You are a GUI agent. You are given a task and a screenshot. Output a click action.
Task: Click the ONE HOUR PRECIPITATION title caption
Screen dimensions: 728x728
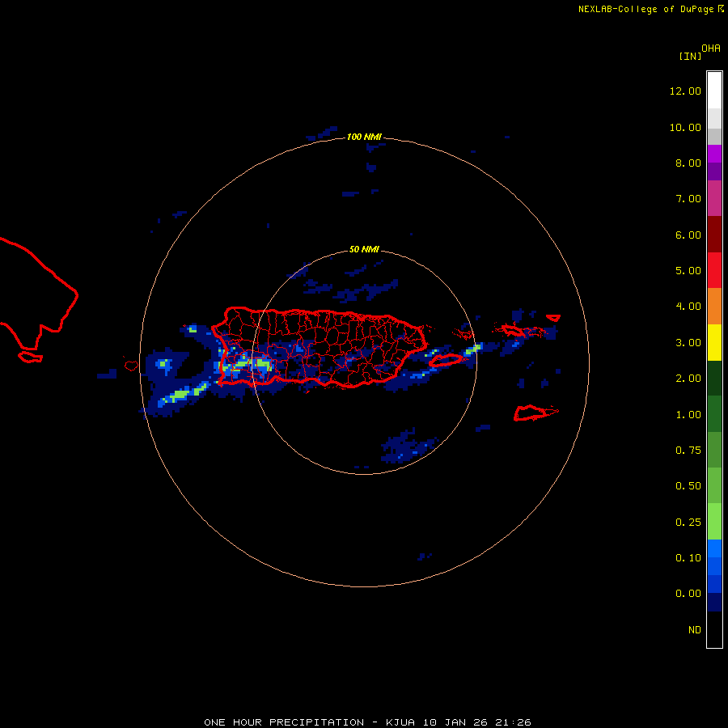click(x=367, y=722)
